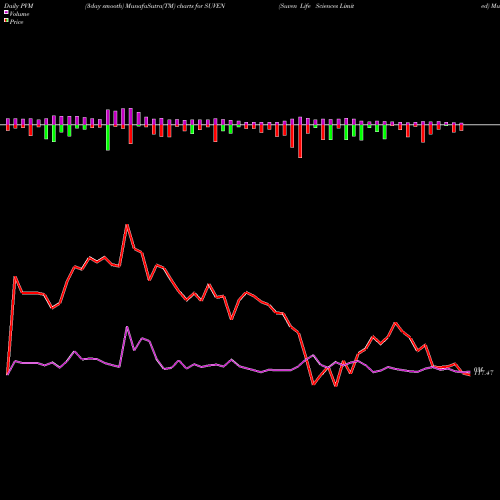This screenshot has width=500, height=500.
Task: Select the 'Price' legend label
Action: (x=16, y=22)
